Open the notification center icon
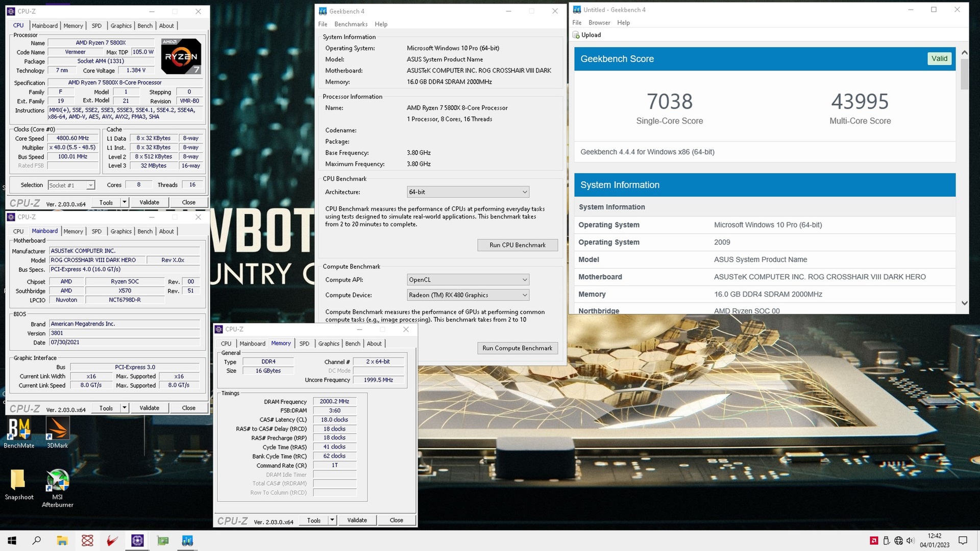The width and height of the screenshot is (980, 551). (963, 541)
